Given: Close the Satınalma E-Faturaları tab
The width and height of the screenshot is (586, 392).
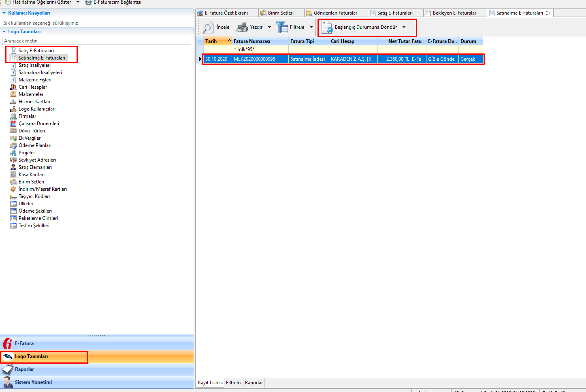Looking at the screenshot, I should tap(548, 13).
